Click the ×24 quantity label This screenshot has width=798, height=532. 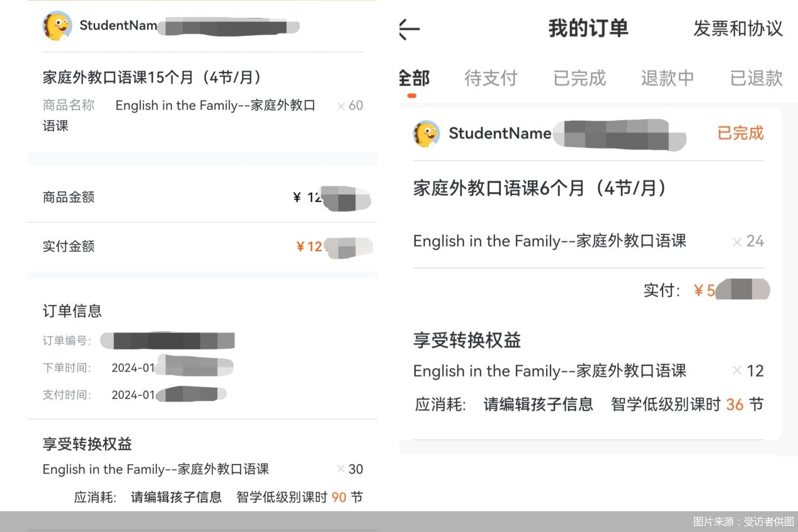749,241
